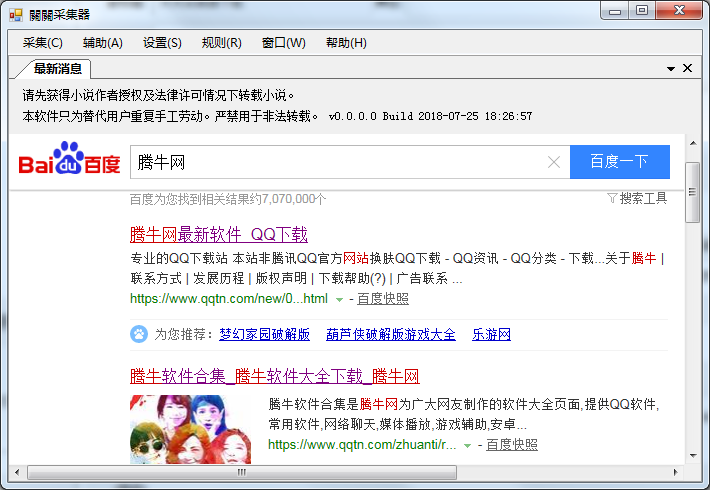Screen dimensions: 710x490
Task: Click the 请先获得小说作者授权 notice line
Action: [158, 95]
